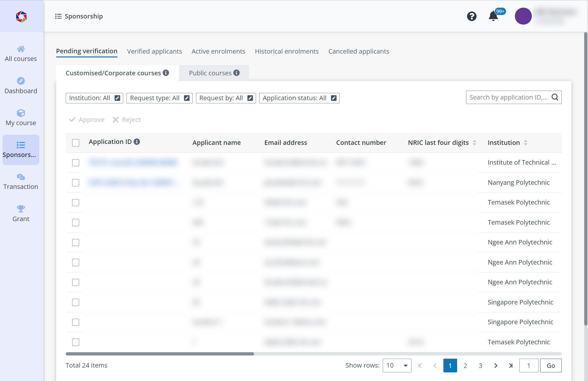Open All courses from sidebar
Screen dimensions: 588x381
pyautogui.click(x=21, y=54)
